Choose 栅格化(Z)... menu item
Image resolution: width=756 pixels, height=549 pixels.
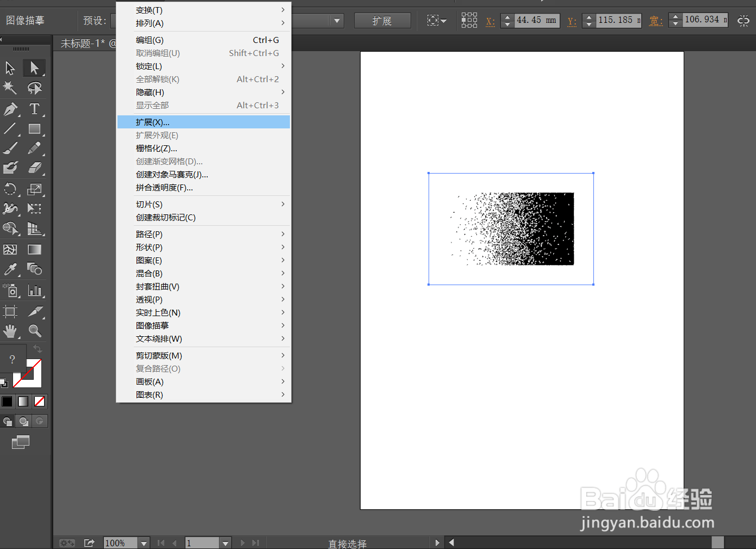tap(204, 148)
